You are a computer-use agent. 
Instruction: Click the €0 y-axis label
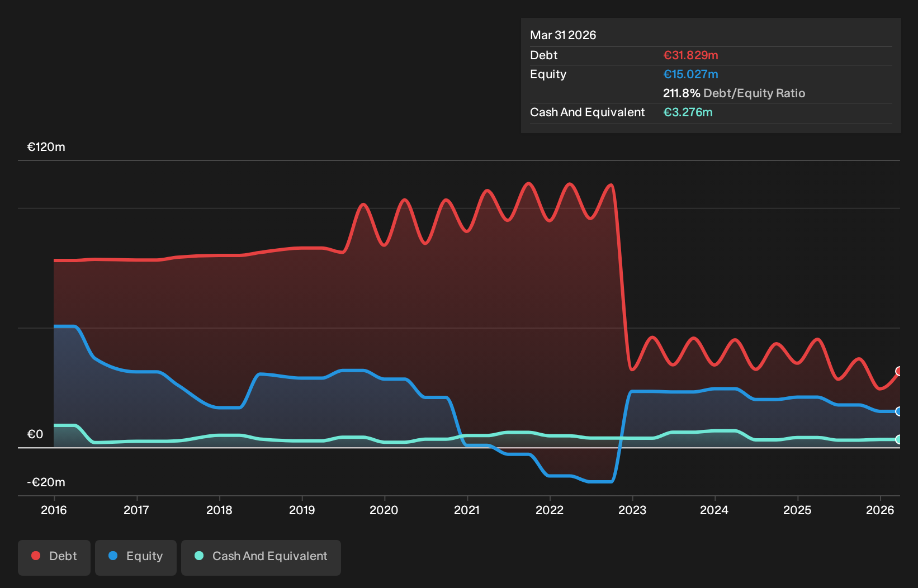tap(35, 434)
